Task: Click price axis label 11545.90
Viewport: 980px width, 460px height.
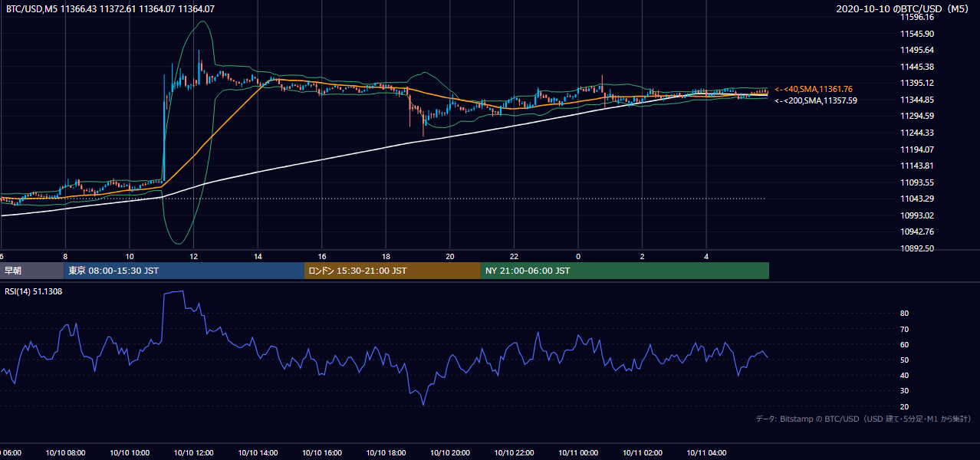Action: tap(916, 34)
